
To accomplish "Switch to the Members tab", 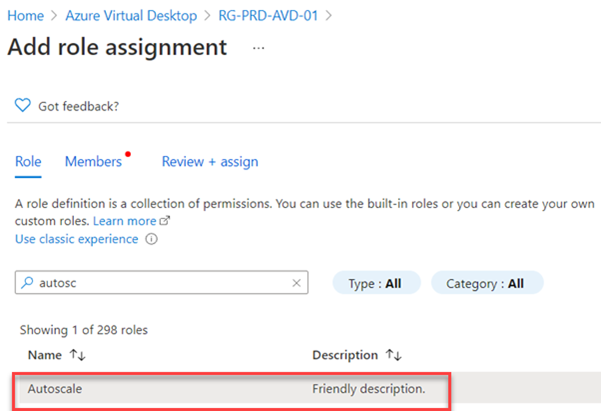I will (94, 162).
